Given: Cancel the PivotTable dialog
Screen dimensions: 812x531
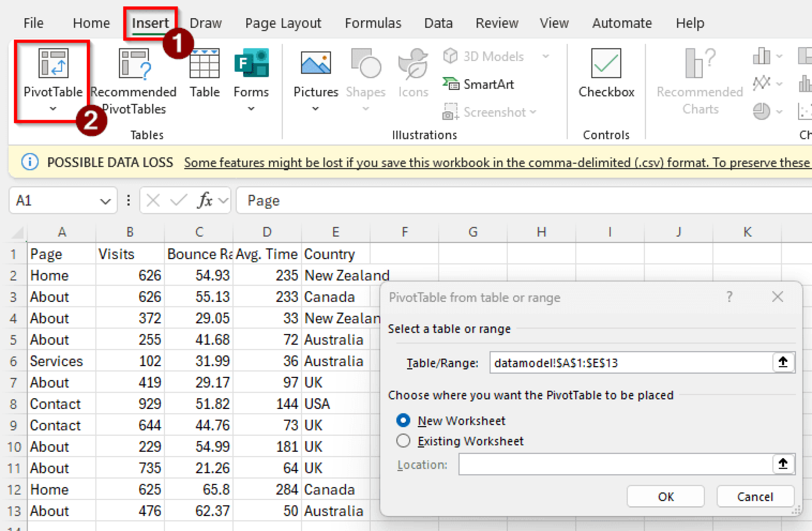Looking at the screenshot, I should [x=755, y=497].
